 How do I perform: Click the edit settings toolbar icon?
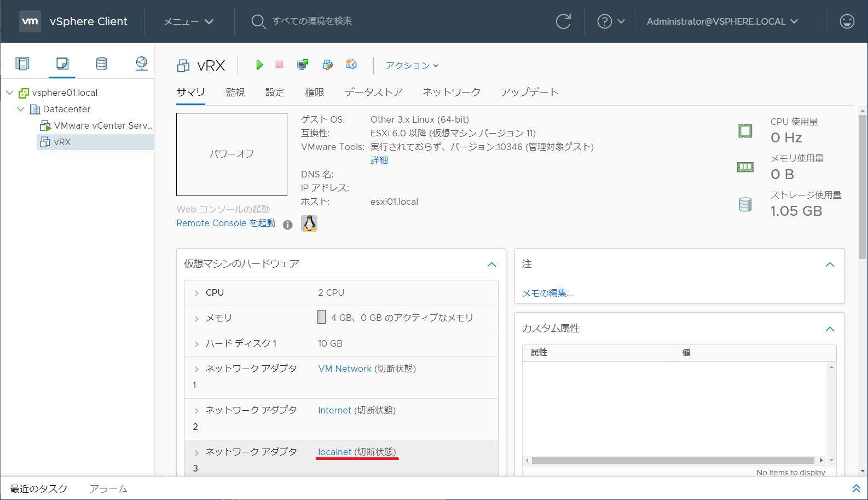pyautogui.click(x=327, y=65)
